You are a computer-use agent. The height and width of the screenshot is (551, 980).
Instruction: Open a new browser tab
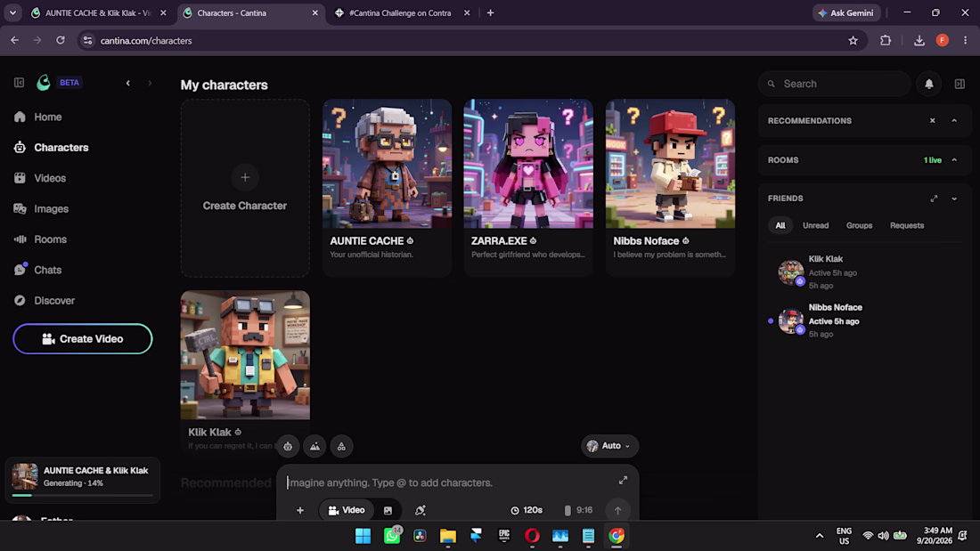pos(490,12)
